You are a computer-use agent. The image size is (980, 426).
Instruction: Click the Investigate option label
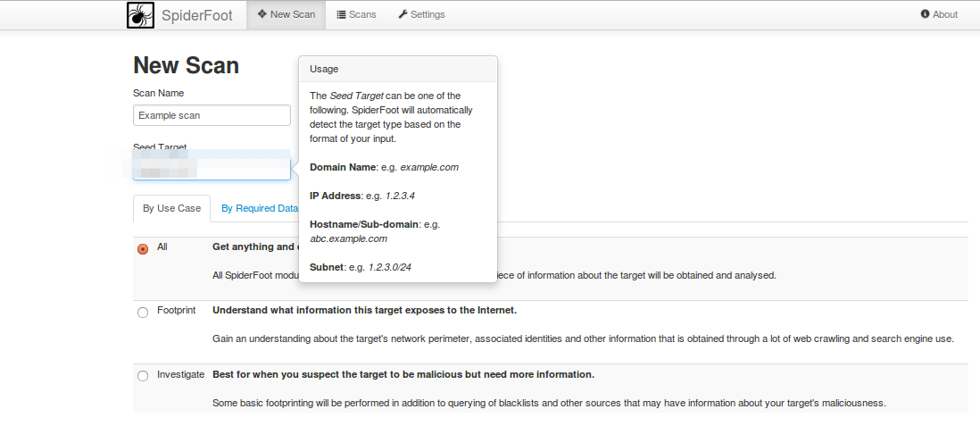click(180, 374)
